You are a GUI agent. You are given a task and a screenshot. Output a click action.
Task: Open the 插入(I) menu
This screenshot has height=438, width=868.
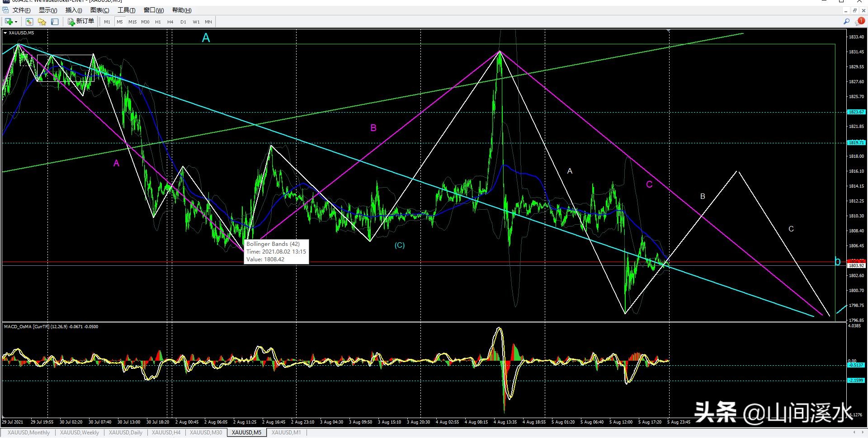(x=74, y=10)
